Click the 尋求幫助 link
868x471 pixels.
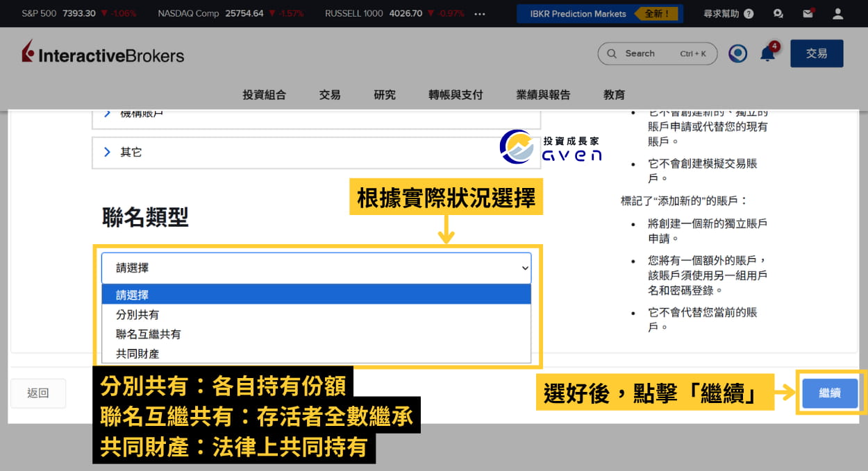pos(721,13)
